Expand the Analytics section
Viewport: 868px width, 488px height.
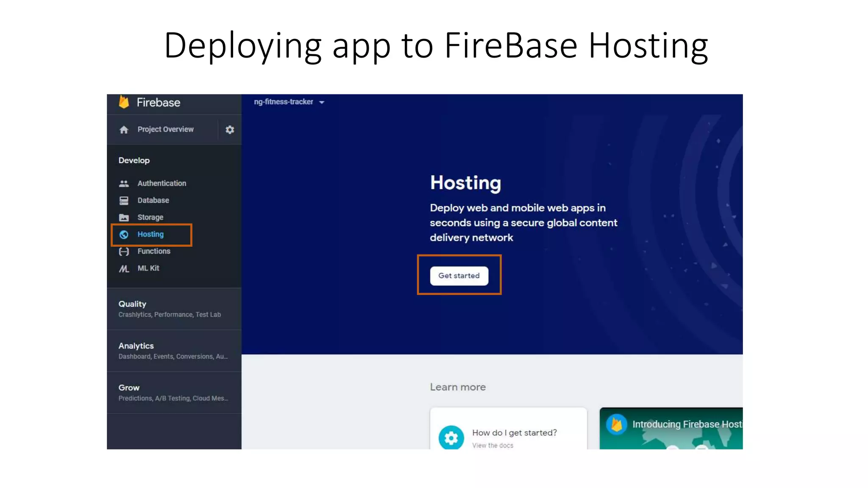click(x=174, y=351)
